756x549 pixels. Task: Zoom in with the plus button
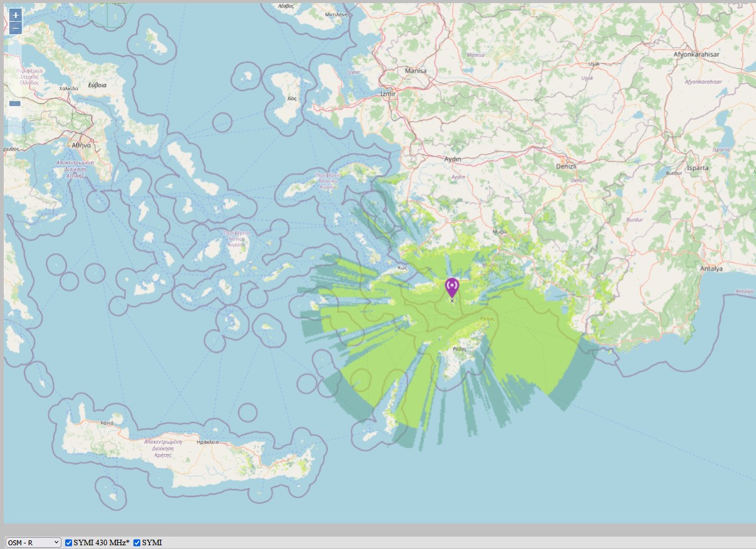tap(16, 15)
